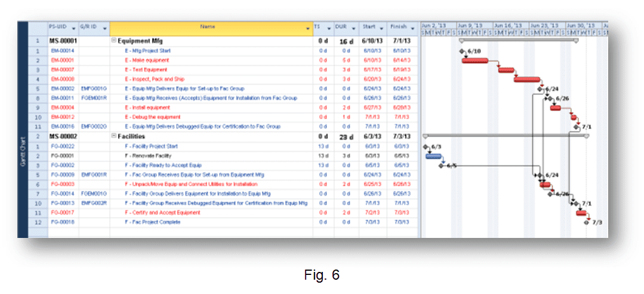644x294 pixels.
Task: Click the 6/14/13 finish of Make equipment
Action: pyautogui.click(x=402, y=60)
